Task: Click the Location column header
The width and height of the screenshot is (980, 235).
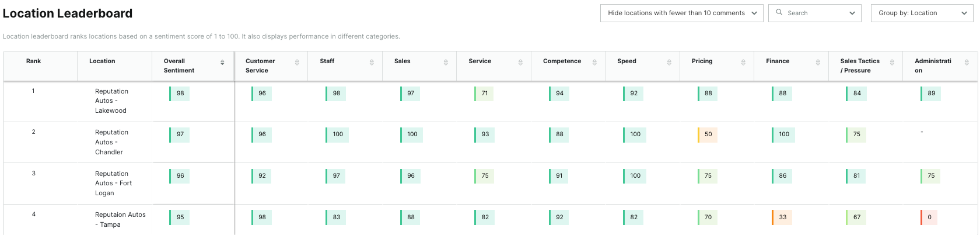Action: [102, 61]
